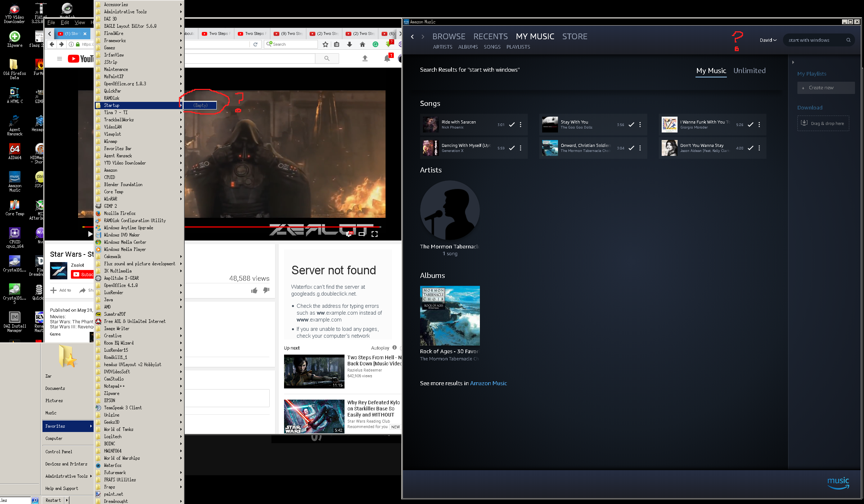Image resolution: width=864 pixels, height=504 pixels.
Task: Toggle checkmark on Ride with Saracen
Action: click(x=512, y=125)
